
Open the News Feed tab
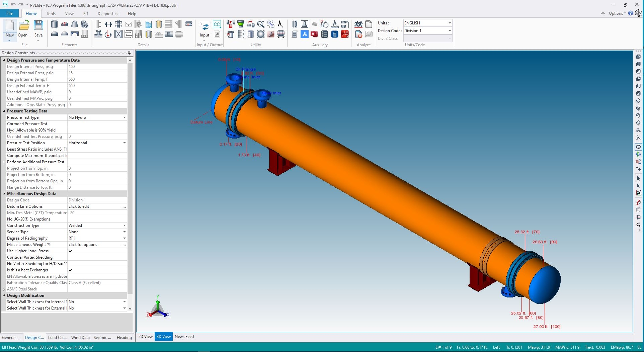[x=184, y=337]
